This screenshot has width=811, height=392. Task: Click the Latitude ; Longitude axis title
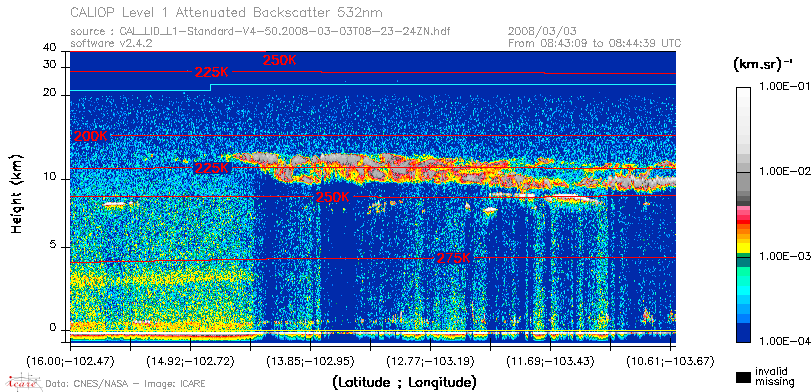404,383
